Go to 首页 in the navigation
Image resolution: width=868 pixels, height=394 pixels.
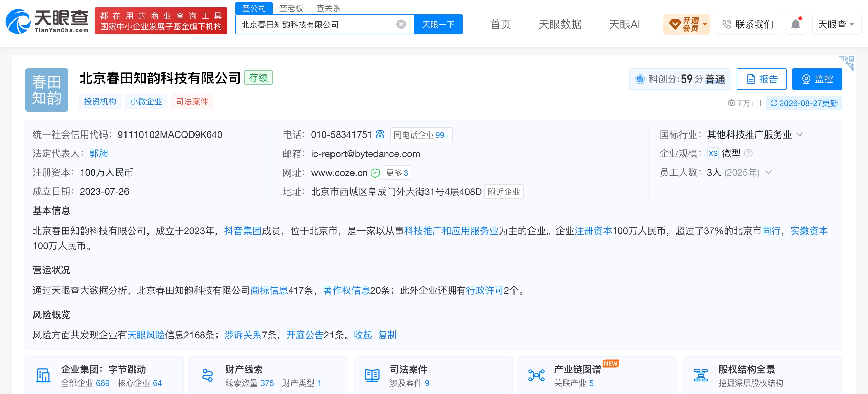coord(501,24)
